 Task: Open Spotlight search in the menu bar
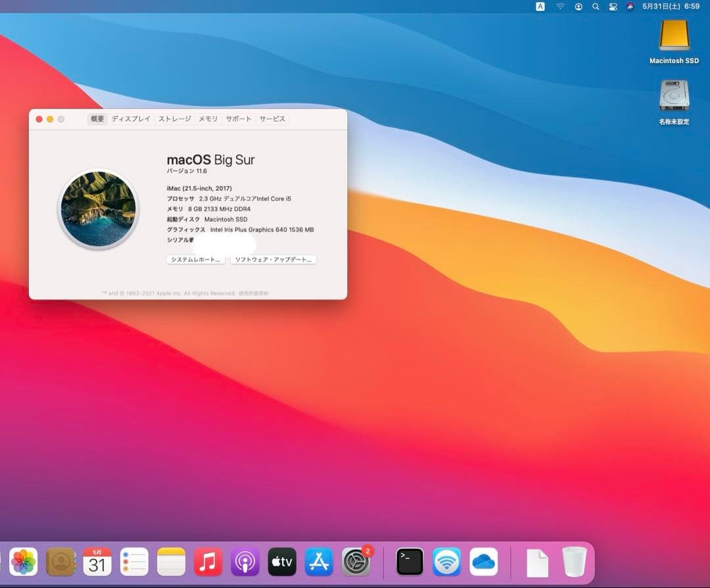coord(595,7)
